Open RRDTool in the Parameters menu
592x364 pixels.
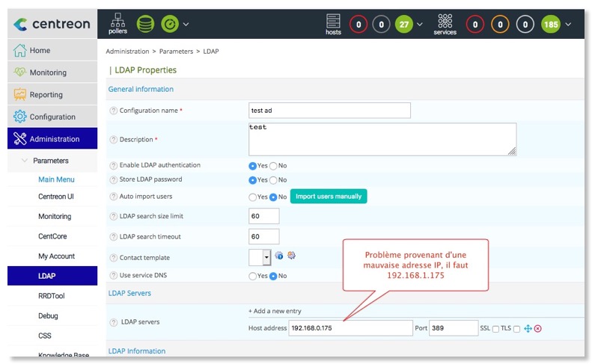pos(52,296)
